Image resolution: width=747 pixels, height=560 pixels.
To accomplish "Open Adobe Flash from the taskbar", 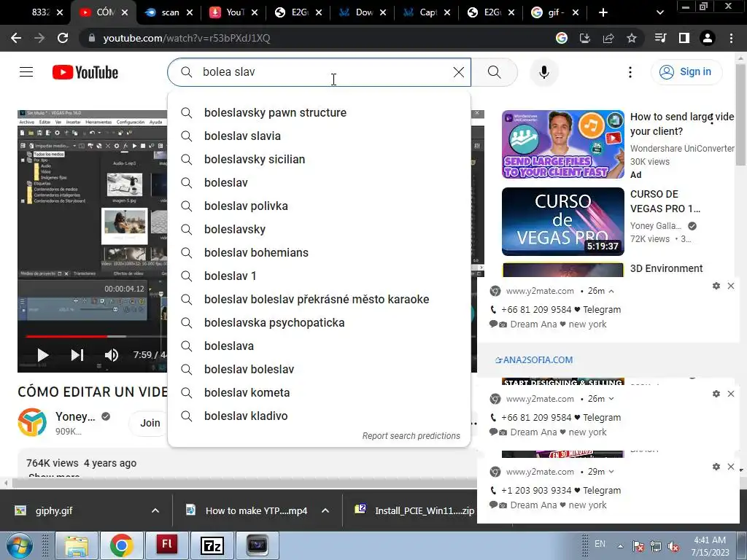I will pos(167,545).
